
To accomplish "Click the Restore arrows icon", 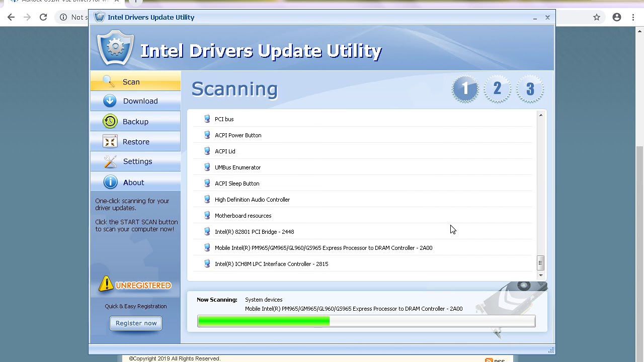I will coord(110,141).
